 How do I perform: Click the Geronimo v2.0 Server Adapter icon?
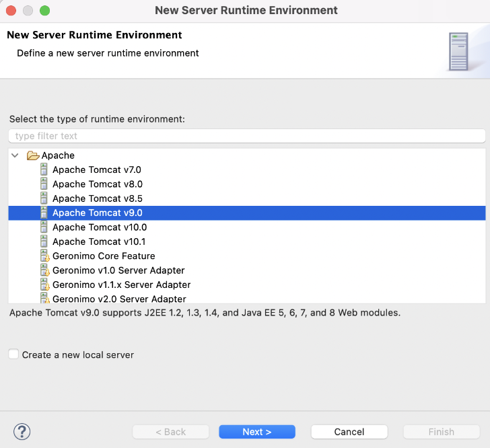45,298
